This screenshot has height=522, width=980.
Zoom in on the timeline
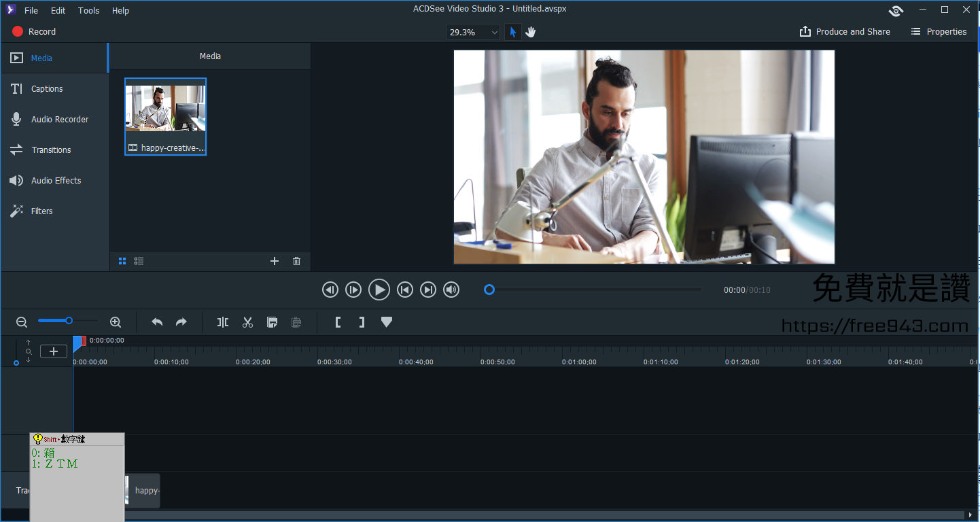[x=116, y=322]
